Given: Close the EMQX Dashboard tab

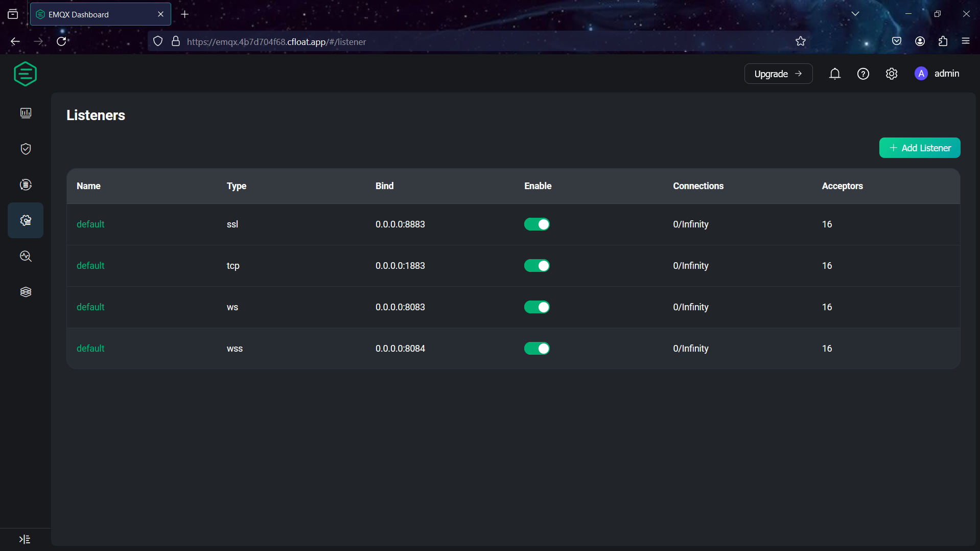Looking at the screenshot, I should pos(160,14).
